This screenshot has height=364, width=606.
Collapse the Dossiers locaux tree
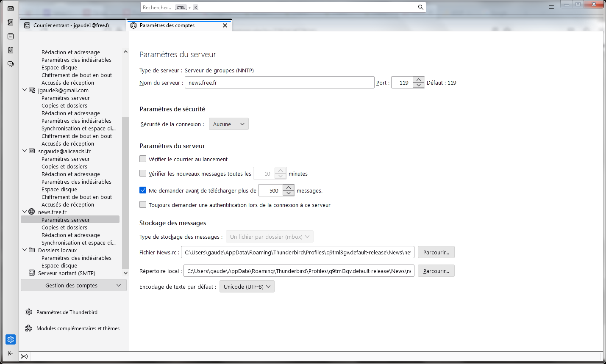[x=25, y=250]
